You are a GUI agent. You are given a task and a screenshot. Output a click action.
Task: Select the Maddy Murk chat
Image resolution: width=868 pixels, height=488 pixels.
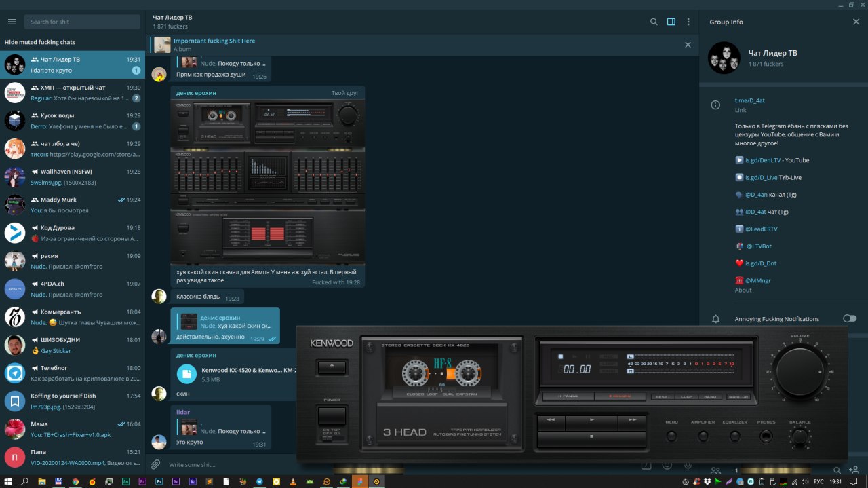coord(73,205)
